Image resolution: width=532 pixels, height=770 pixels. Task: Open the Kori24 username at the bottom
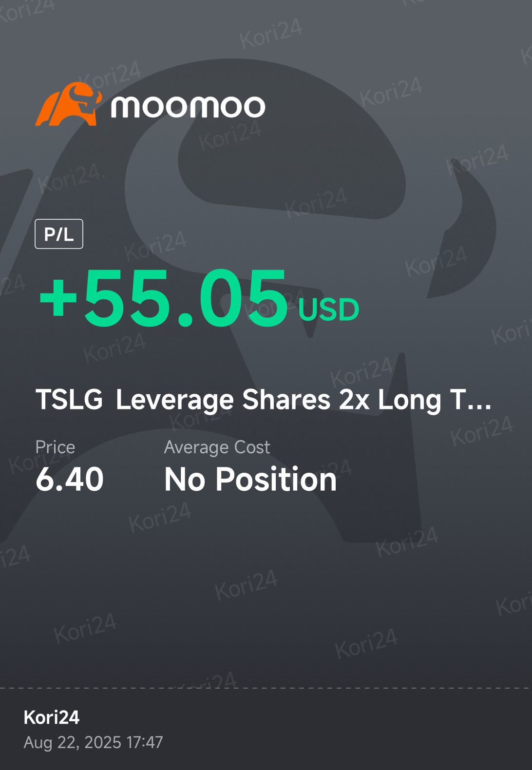(x=52, y=717)
